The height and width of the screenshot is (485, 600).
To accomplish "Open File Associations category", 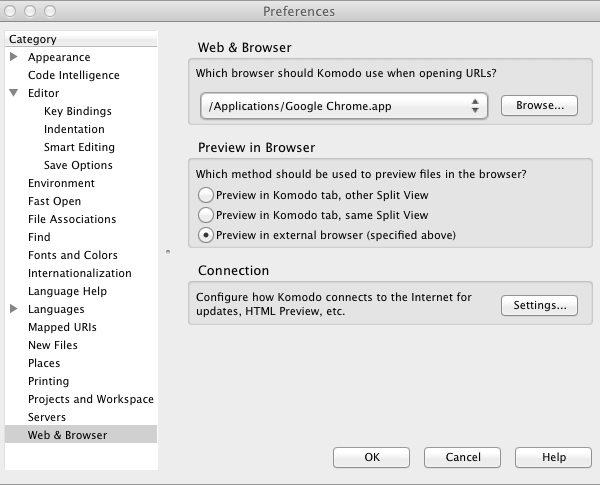I will click(x=72, y=219).
